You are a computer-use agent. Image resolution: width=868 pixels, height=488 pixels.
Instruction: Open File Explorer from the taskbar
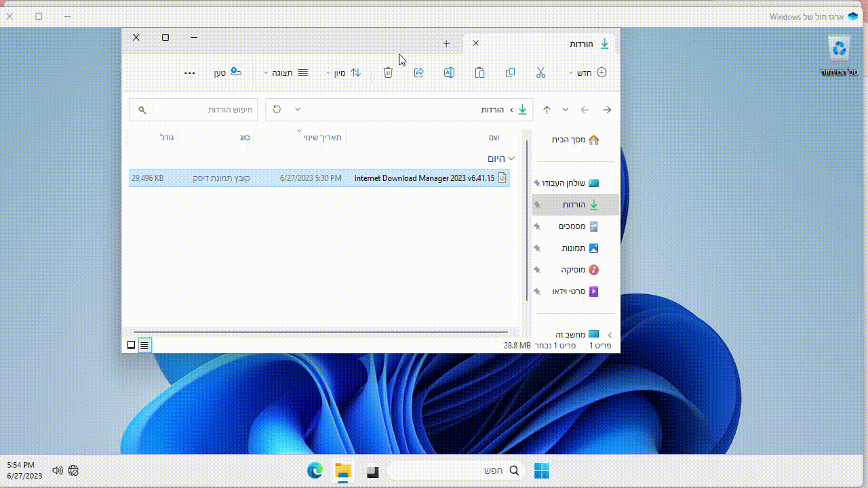click(344, 471)
